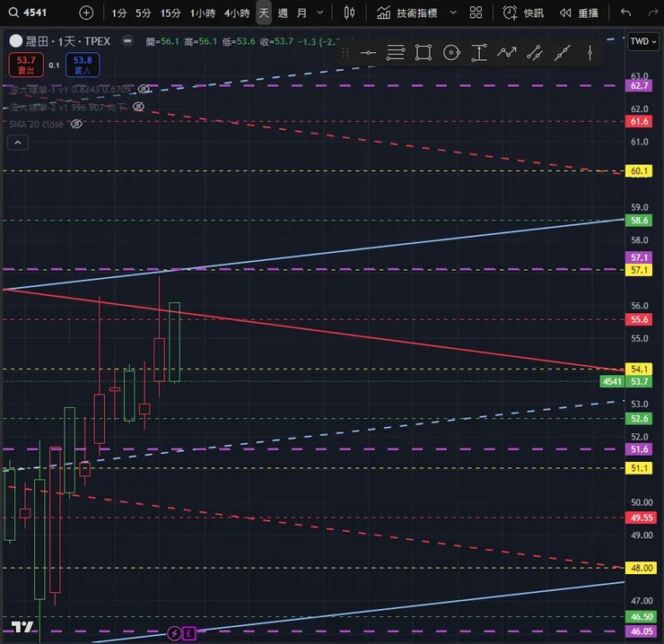Select the 天 daily timeframe
The height and width of the screenshot is (644, 664).
tap(264, 13)
